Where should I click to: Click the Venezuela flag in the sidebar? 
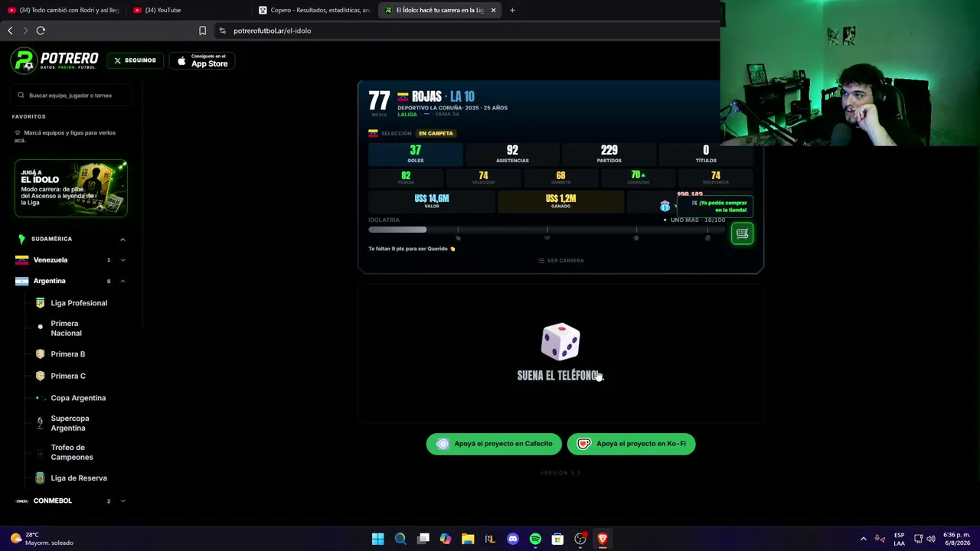click(x=21, y=260)
